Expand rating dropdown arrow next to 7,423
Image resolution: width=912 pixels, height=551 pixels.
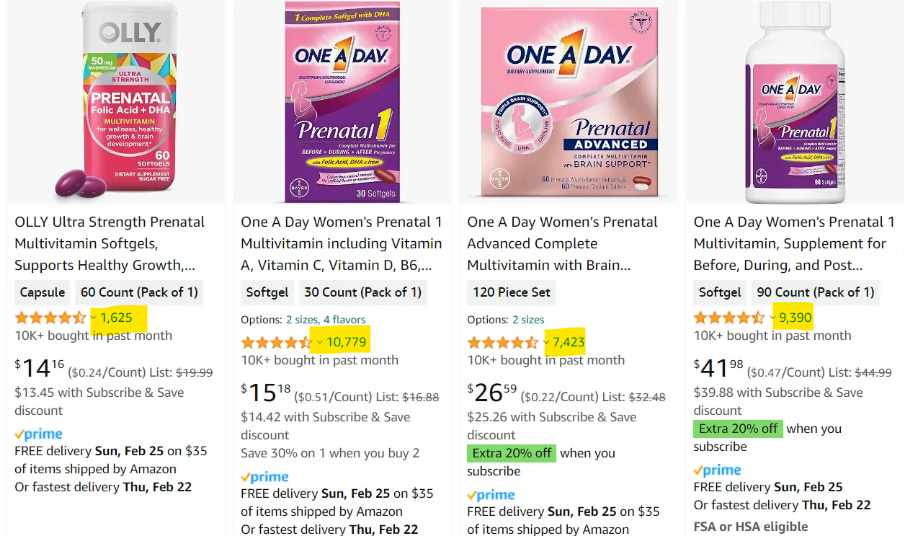(546, 342)
